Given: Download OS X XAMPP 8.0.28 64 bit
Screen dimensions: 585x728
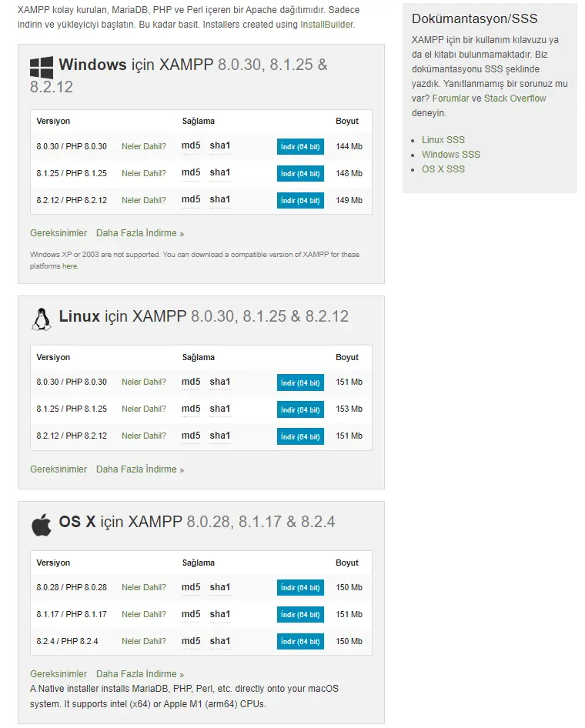Looking at the screenshot, I should click(x=300, y=588).
